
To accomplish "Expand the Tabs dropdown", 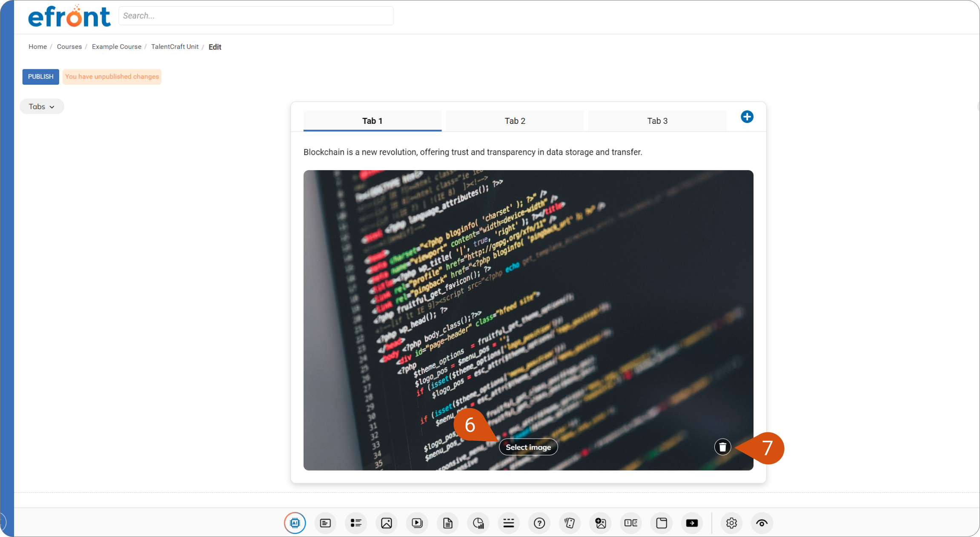I will [x=42, y=106].
